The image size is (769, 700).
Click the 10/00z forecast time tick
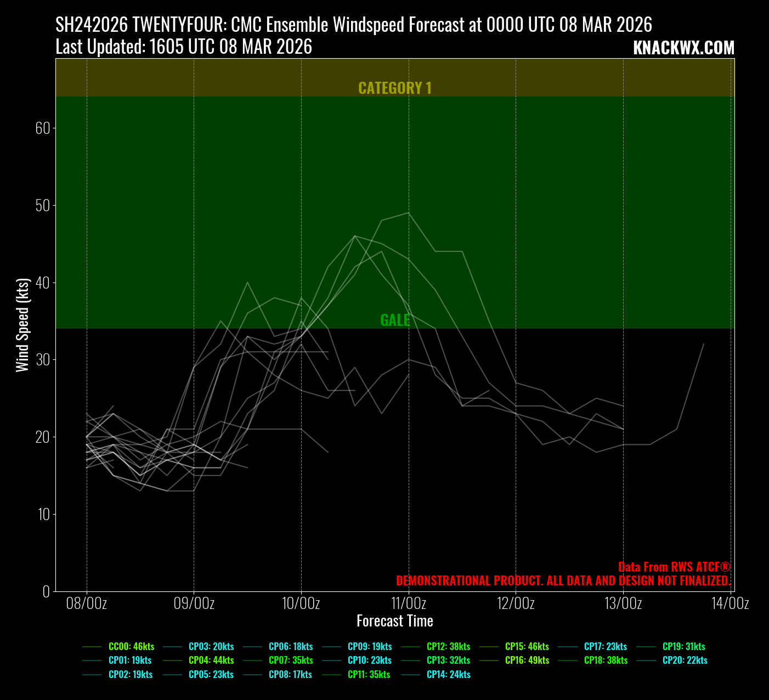coord(301,604)
